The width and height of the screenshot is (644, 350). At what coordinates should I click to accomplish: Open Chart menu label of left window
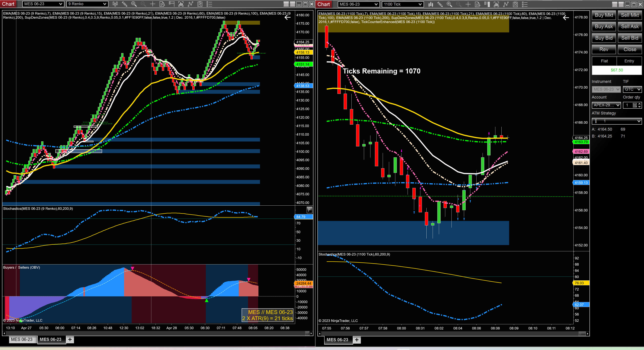(x=8, y=4)
